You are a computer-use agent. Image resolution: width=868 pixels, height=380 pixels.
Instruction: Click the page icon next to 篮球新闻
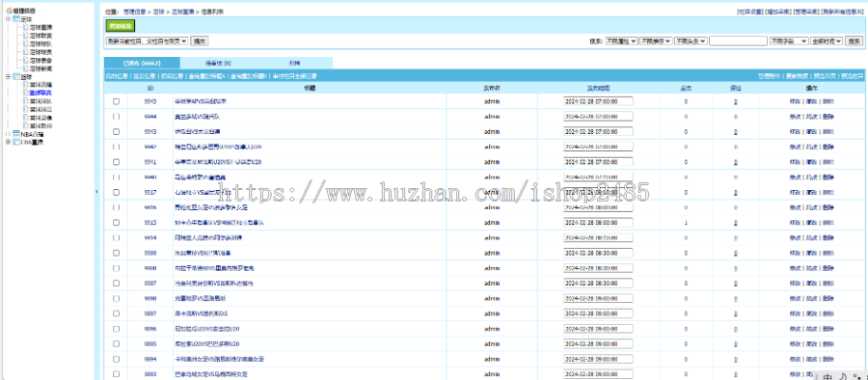pos(25,125)
